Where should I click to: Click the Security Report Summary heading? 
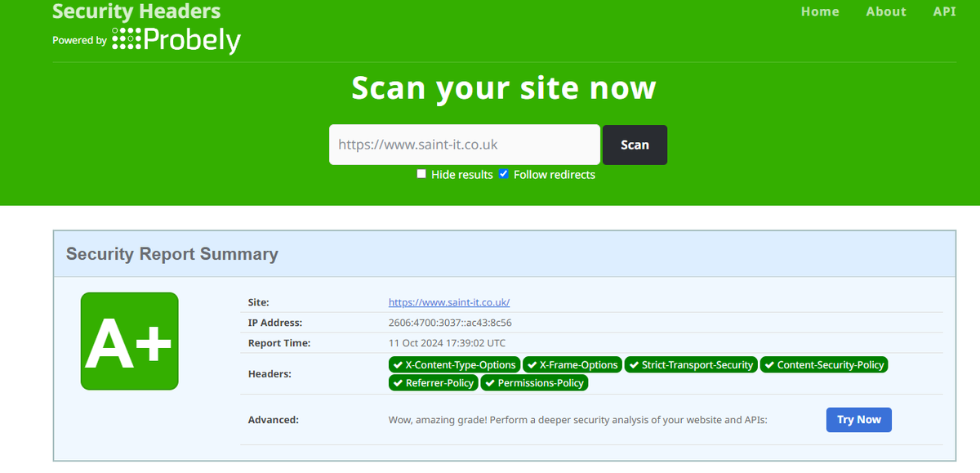tap(172, 254)
